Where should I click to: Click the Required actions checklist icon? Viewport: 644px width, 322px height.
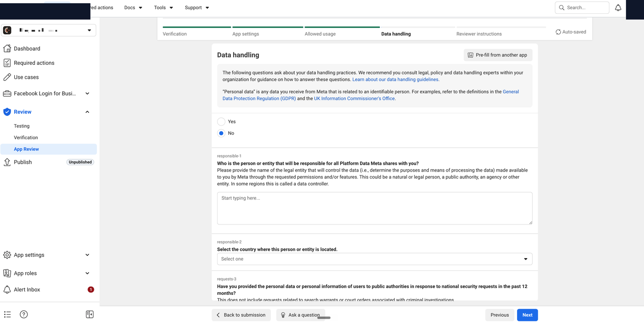click(x=7, y=63)
